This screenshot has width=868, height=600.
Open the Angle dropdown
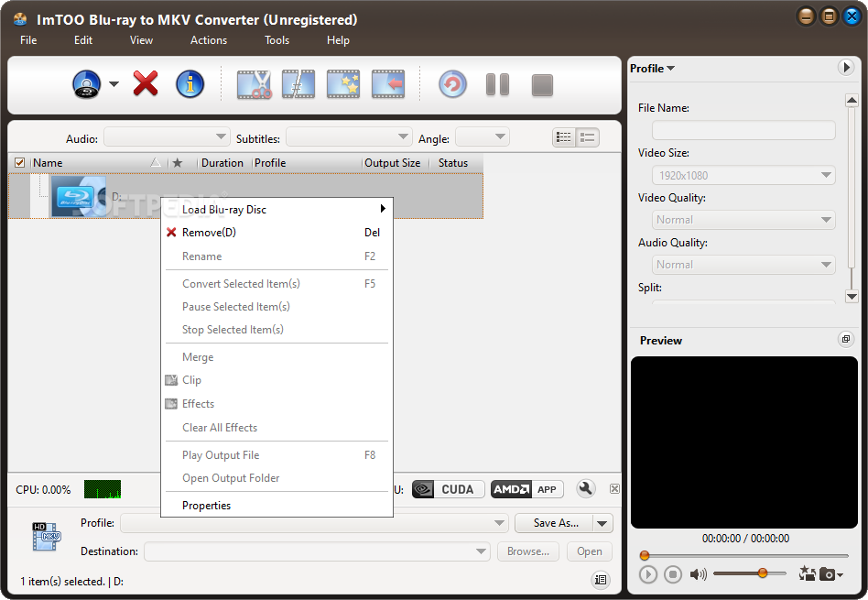483,136
